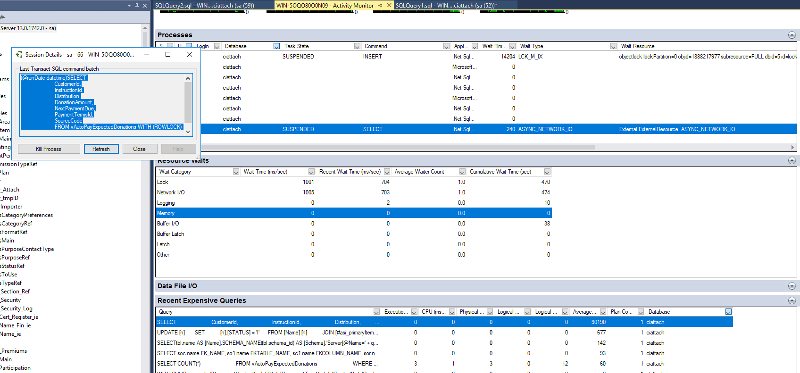Image resolution: width=800 pixels, height=373 pixels.
Task: Click the ASYNC_NETWORK_IO wait type cell
Action: click(x=545, y=129)
